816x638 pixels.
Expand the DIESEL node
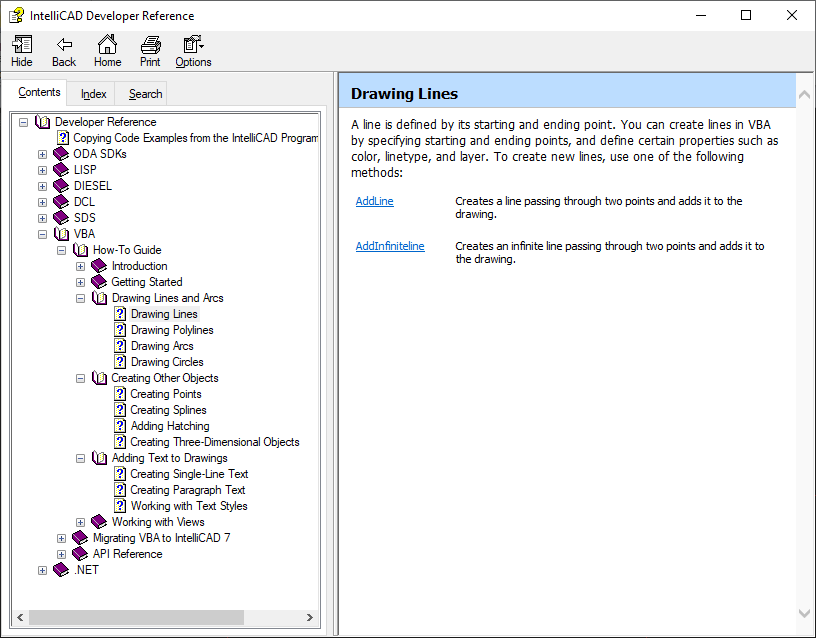tap(43, 186)
